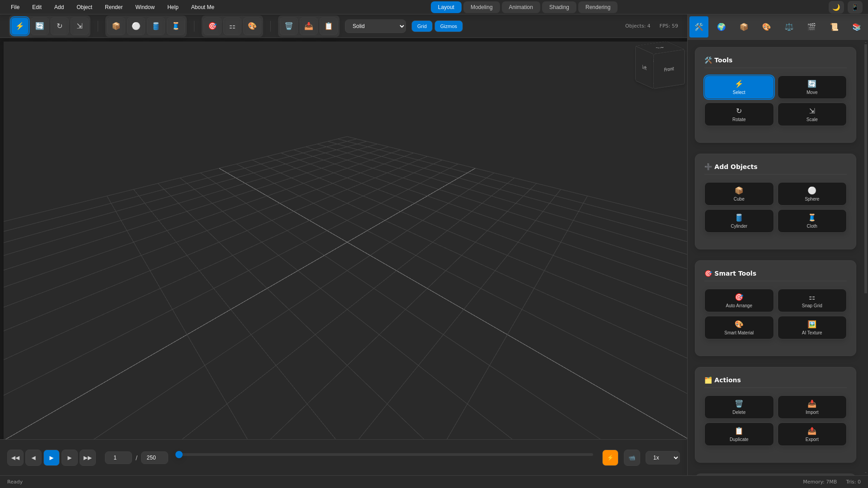Click the trash Delete icon in toolbar

289,26
